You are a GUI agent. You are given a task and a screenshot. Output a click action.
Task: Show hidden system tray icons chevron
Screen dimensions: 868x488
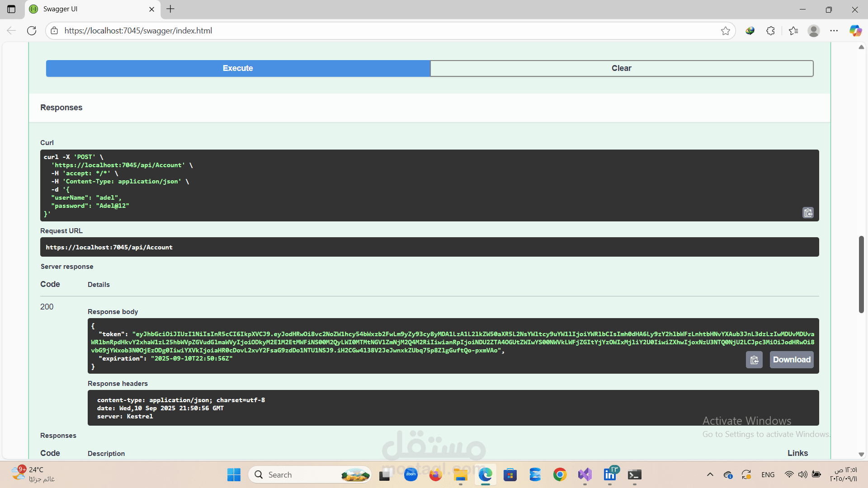(x=710, y=474)
